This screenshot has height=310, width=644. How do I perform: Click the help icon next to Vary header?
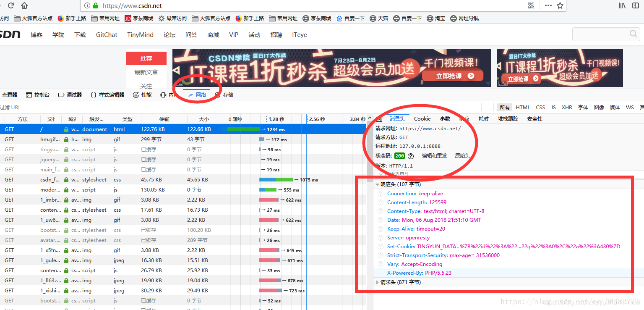381,264
